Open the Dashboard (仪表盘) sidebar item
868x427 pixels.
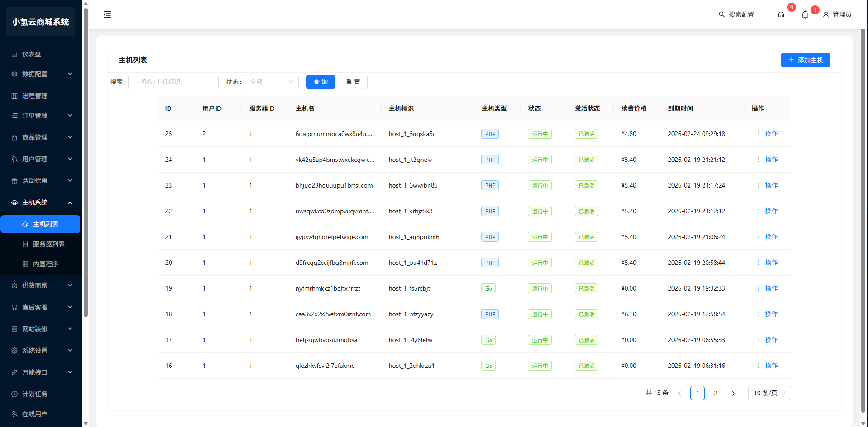point(32,54)
